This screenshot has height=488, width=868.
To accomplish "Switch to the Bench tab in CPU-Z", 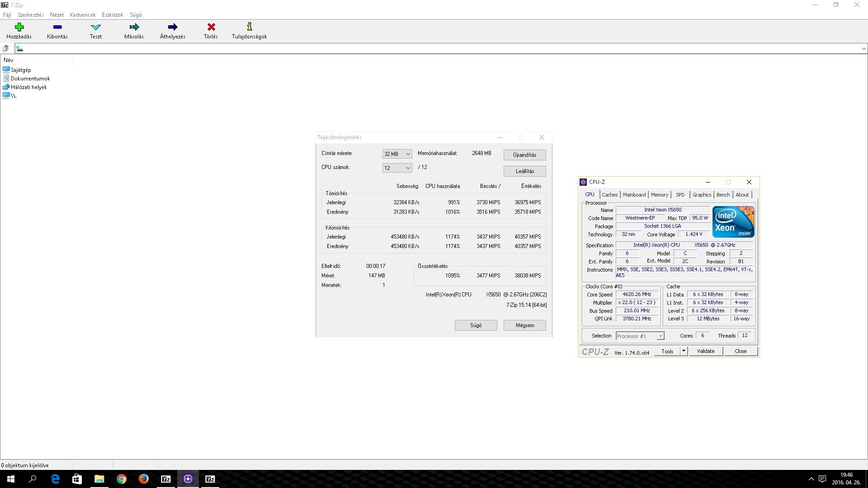I will click(x=723, y=195).
